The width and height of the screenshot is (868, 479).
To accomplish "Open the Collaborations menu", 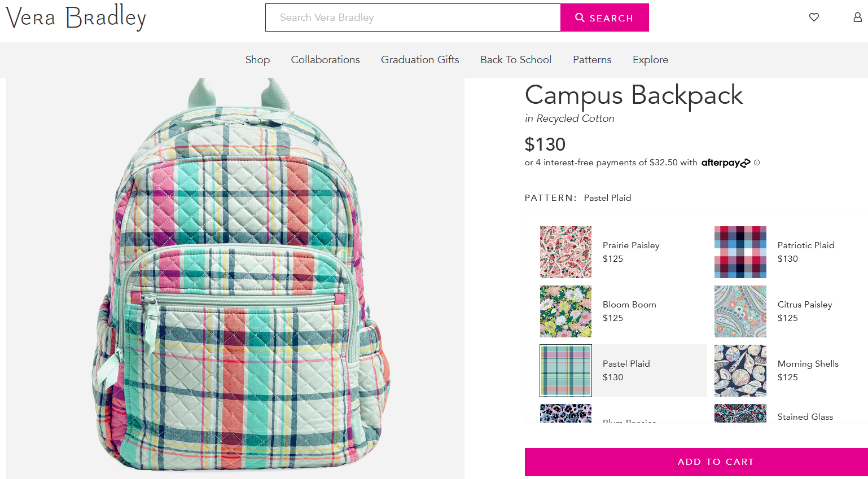I will (325, 60).
